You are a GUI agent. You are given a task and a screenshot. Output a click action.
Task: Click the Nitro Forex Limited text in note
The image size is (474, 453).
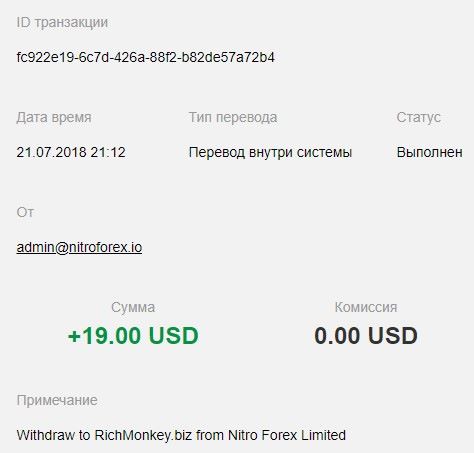pyautogui.click(x=287, y=435)
